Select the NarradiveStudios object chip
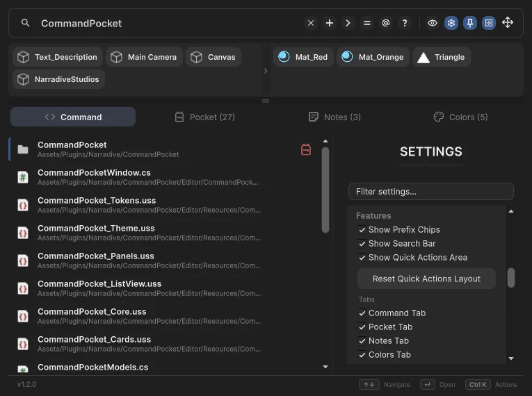This screenshot has width=532, height=396. [x=58, y=79]
